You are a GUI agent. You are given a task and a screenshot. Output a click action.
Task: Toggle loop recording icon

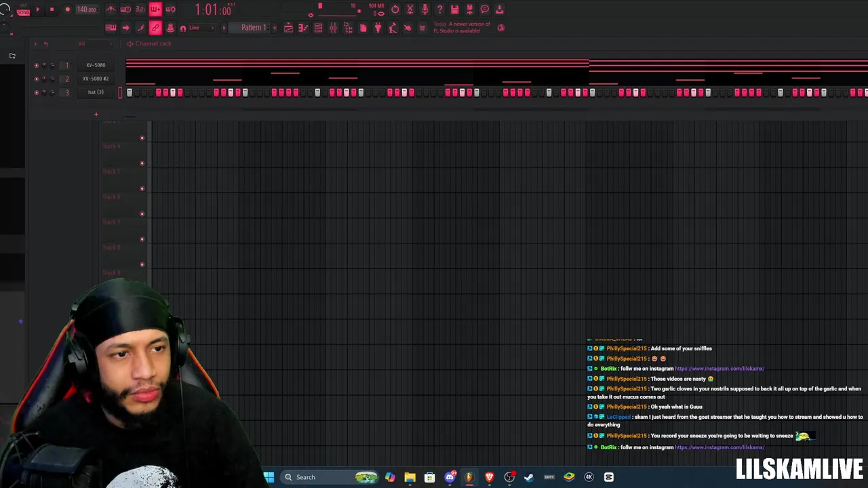tap(170, 9)
